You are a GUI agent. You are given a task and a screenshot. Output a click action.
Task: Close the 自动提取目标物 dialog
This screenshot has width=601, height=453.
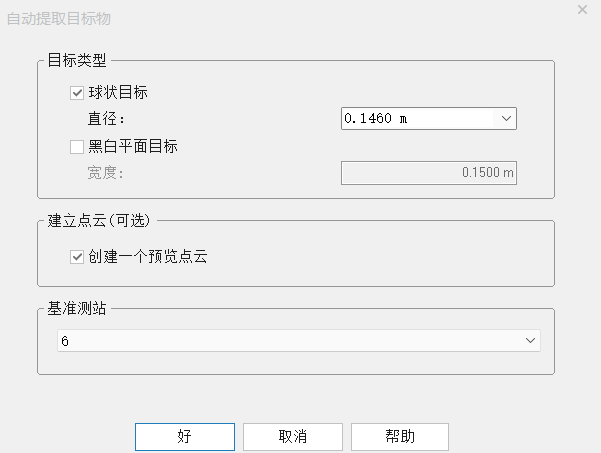coord(582,10)
